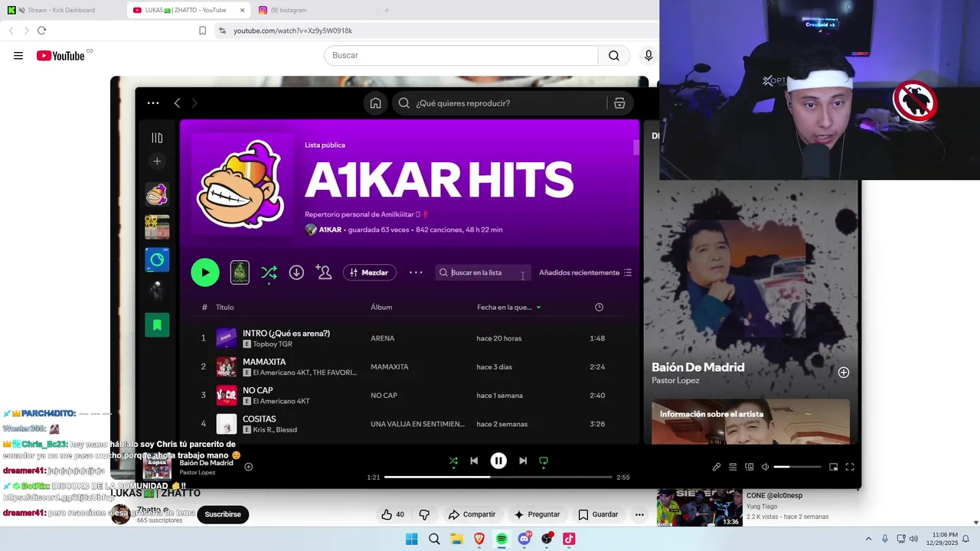Skip to the next track
The height and width of the screenshot is (551, 980).
(523, 461)
